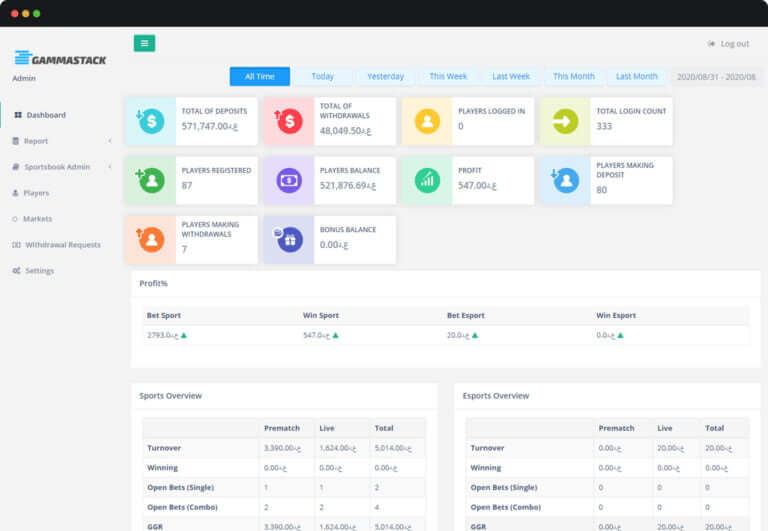Expand the Report submenu chevron
The height and width of the screenshot is (531, 768).
coord(110,141)
